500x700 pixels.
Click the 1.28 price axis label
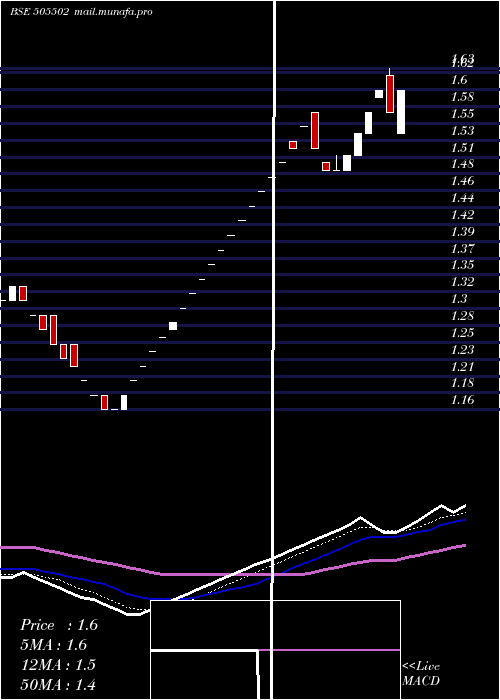[x=462, y=316]
